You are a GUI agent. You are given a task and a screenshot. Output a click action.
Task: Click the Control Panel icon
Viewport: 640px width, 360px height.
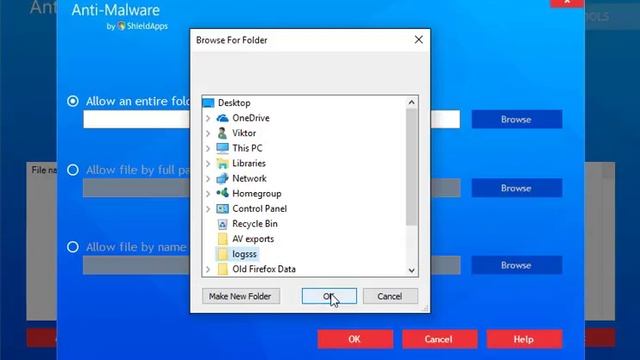point(222,209)
